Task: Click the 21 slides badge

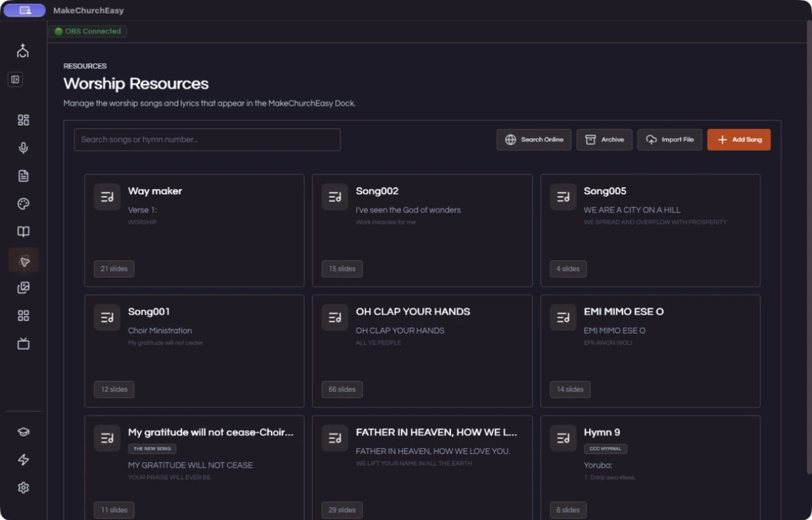Action: [x=114, y=269]
